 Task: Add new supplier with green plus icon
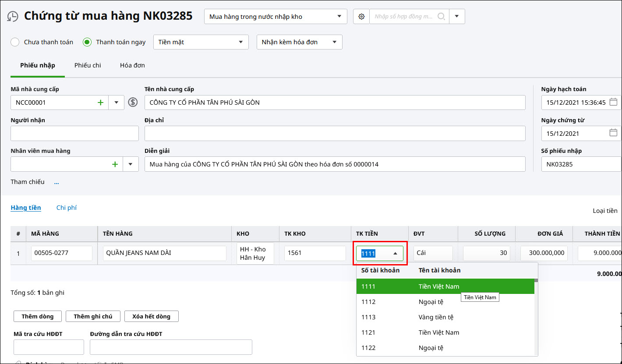coord(100,102)
